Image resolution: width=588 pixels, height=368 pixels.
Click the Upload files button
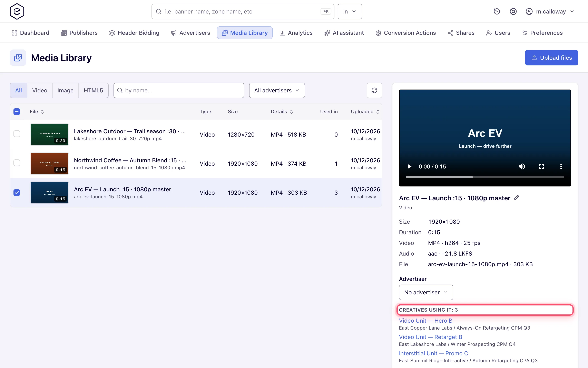pos(551,58)
